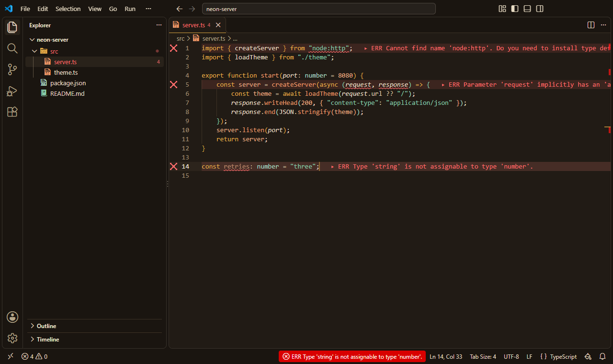
Task: Close the server.ts tab
Action: coord(218,25)
